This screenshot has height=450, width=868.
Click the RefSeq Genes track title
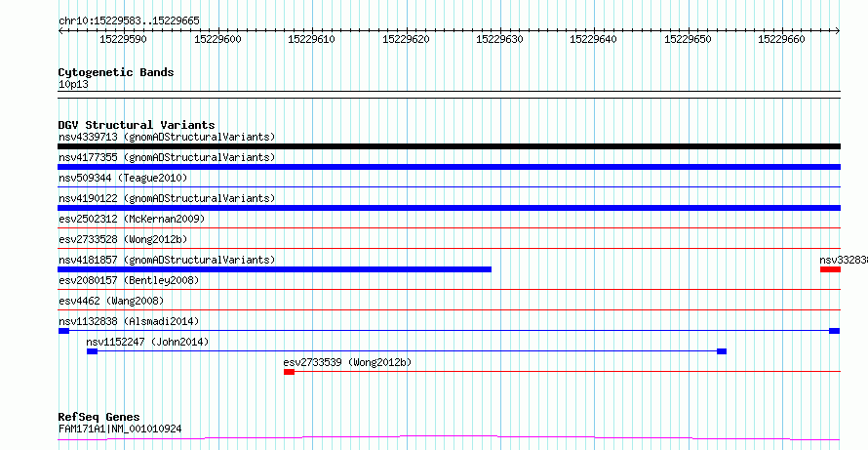pyautogui.click(x=99, y=417)
